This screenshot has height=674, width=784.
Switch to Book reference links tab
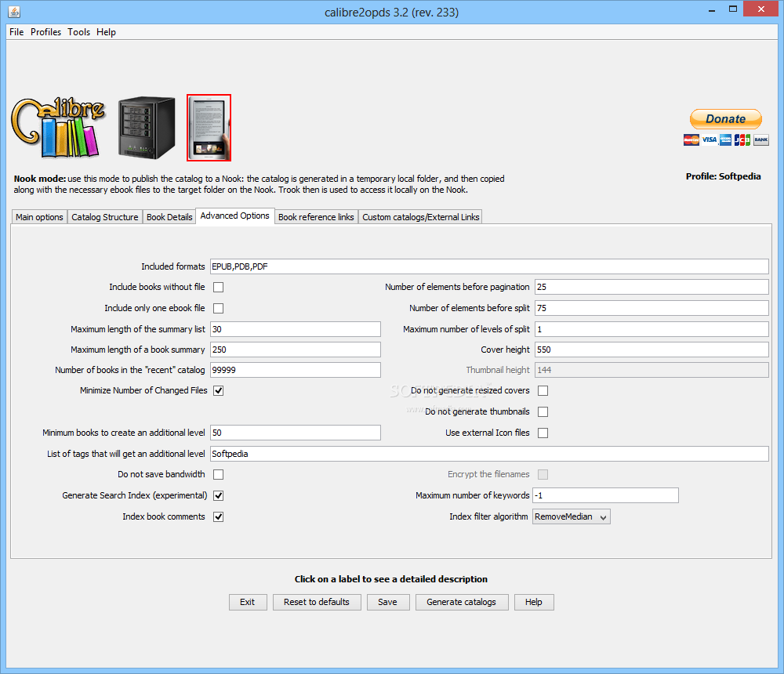click(316, 217)
